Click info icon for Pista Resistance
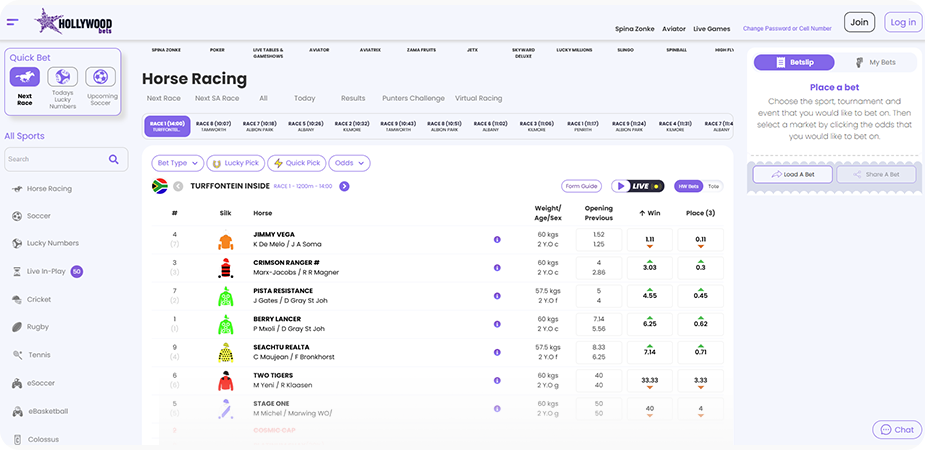925x450 pixels. (x=497, y=296)
